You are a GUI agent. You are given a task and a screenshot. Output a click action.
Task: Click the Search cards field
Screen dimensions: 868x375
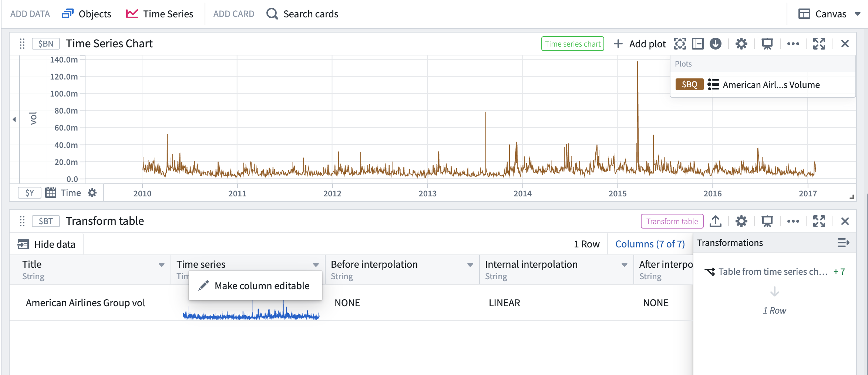click(x=302, y=14)
